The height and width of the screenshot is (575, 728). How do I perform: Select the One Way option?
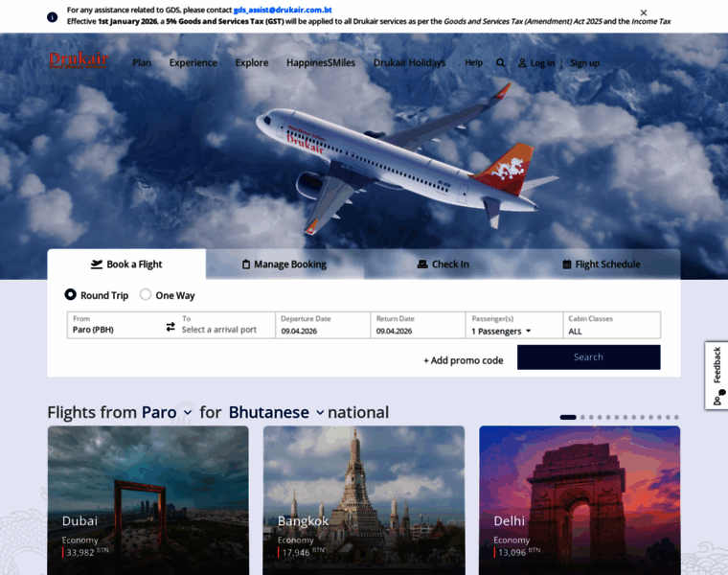(167, 295)
